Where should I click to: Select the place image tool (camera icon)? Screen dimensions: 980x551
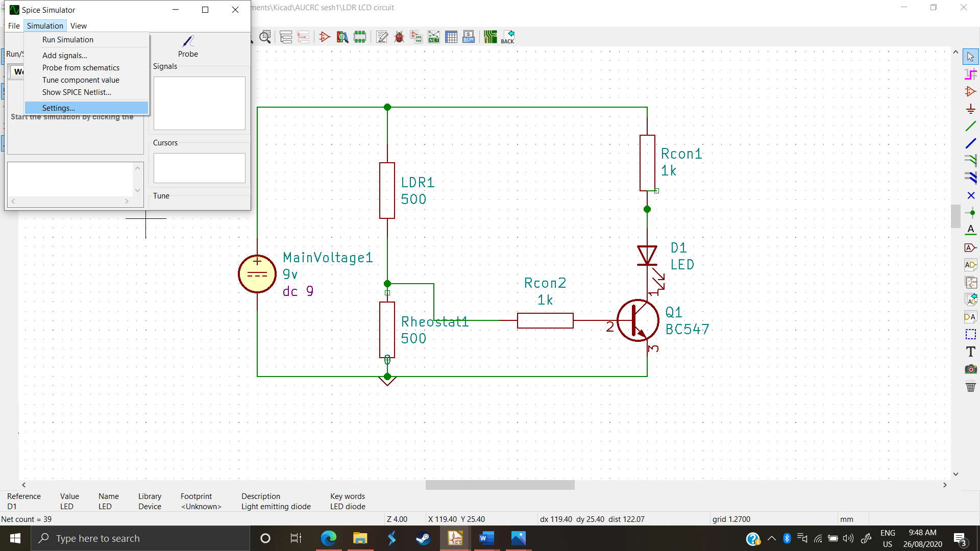click(971, 369)
